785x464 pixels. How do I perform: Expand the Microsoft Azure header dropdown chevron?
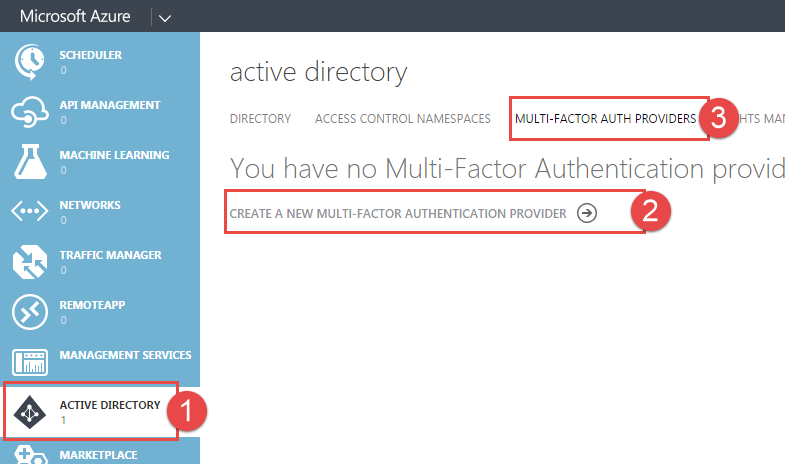click(x=165, y=18)
